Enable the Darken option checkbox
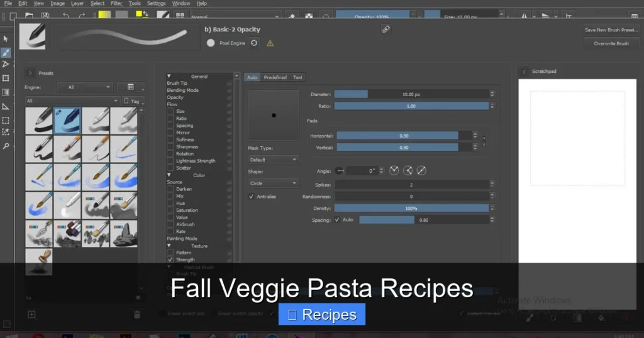This screenshot has width=644, height=338. (170, 189)
